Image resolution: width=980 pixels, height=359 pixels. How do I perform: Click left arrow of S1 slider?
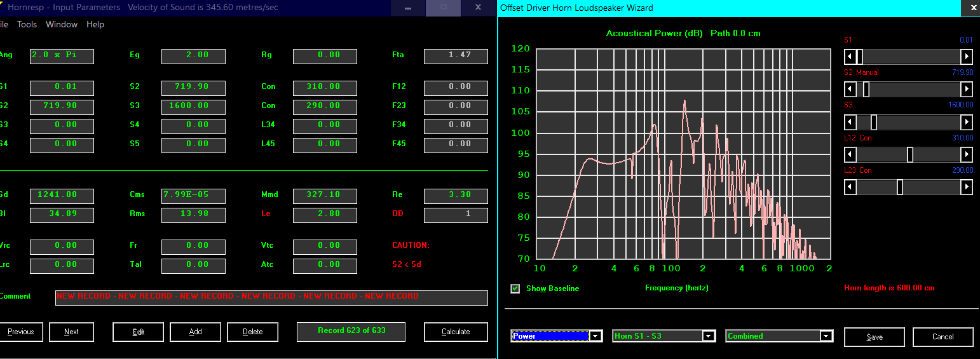point(849,56)
